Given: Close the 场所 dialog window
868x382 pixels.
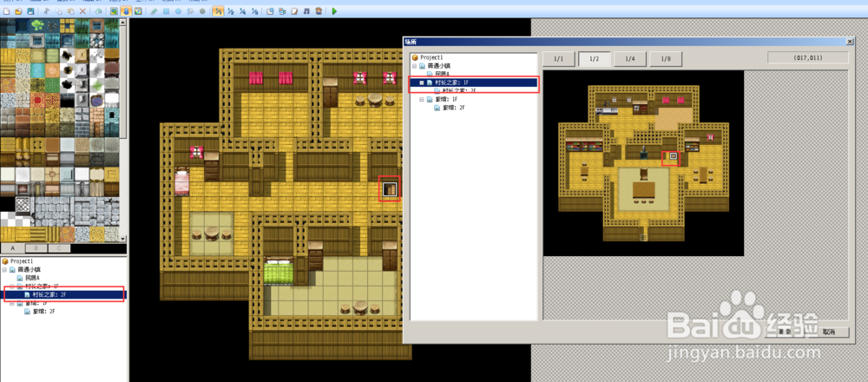Looking at the screenshot, I should pos(850,42).
